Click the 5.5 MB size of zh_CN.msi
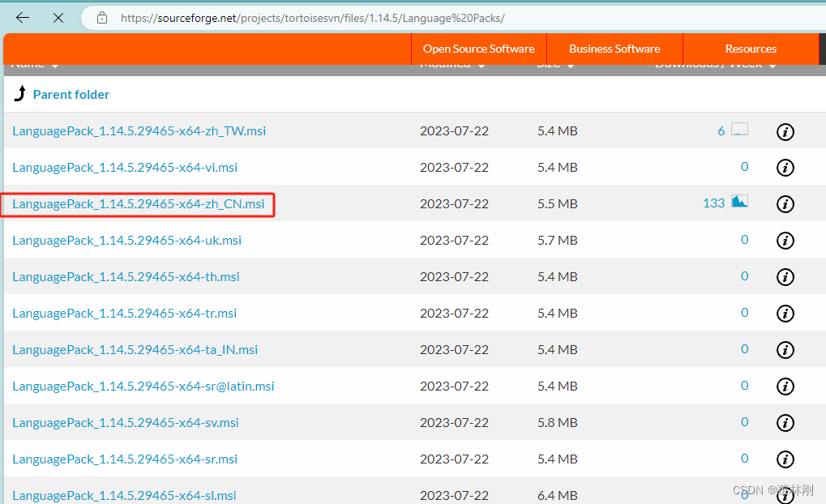Screen dimensions: 826x504 coord(558,204)
